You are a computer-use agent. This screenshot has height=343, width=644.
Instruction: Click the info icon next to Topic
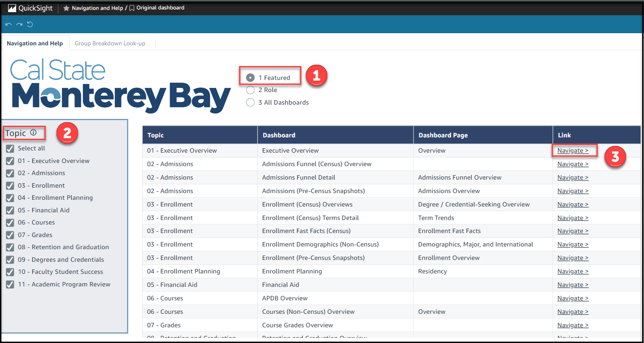pos(33,133)
